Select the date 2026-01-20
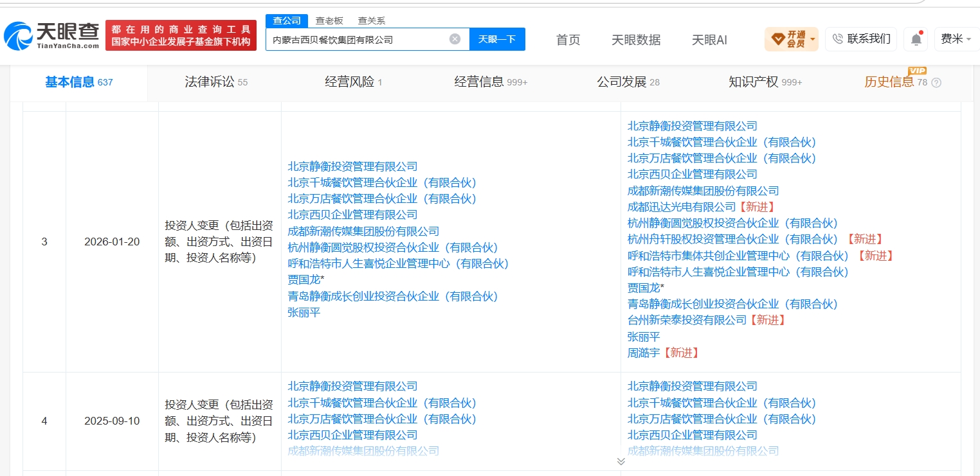The image size is (980, 476). [x=112, y=242]
